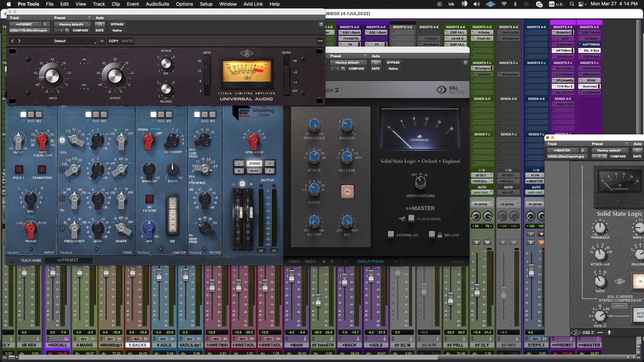The image size is (644, 362).
Task: Open automation enable icon in the SSL Native window
Action: 376,63
